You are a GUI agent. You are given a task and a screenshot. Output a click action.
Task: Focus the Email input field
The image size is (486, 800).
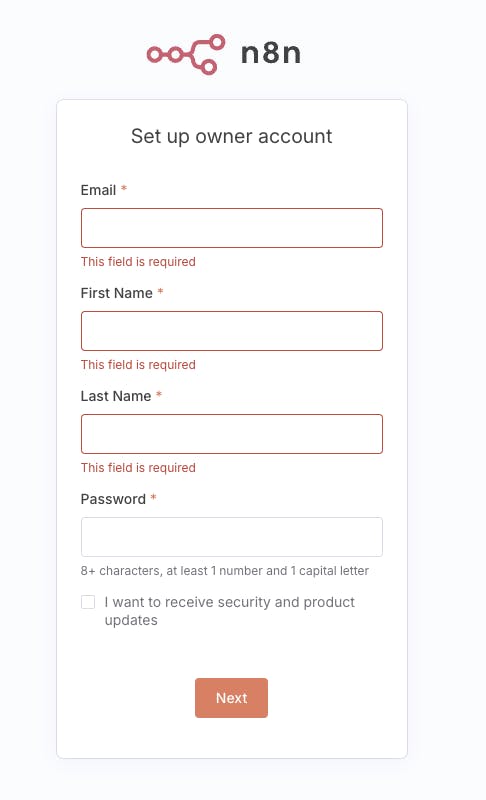point(232,228)
